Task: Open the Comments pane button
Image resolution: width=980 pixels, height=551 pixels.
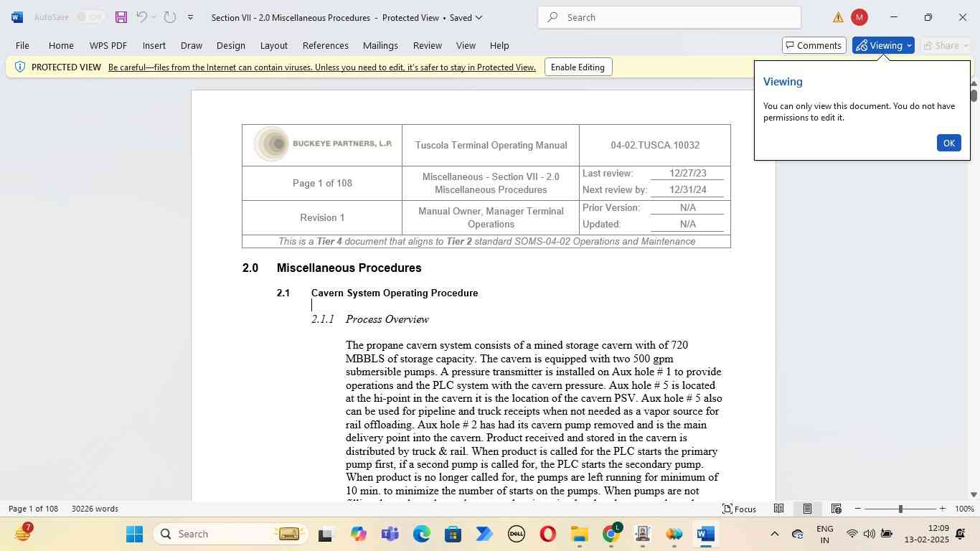Action: (x=814, y=45)
